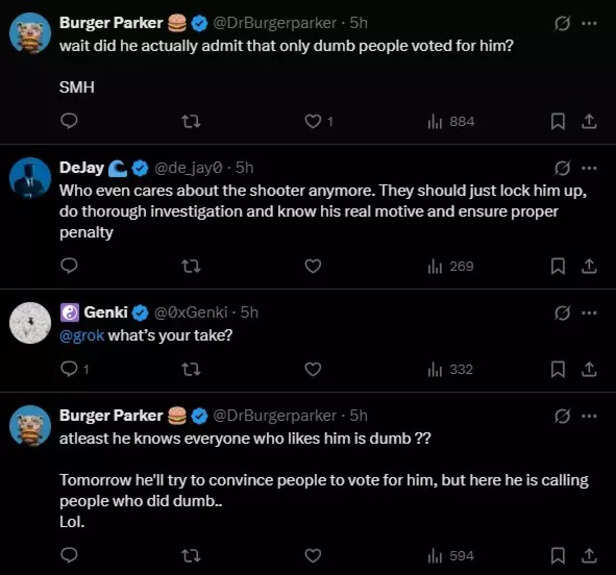
Task: Like Burger Parker's first tweet
Action: pyautogui.click(x=313, y=121)
